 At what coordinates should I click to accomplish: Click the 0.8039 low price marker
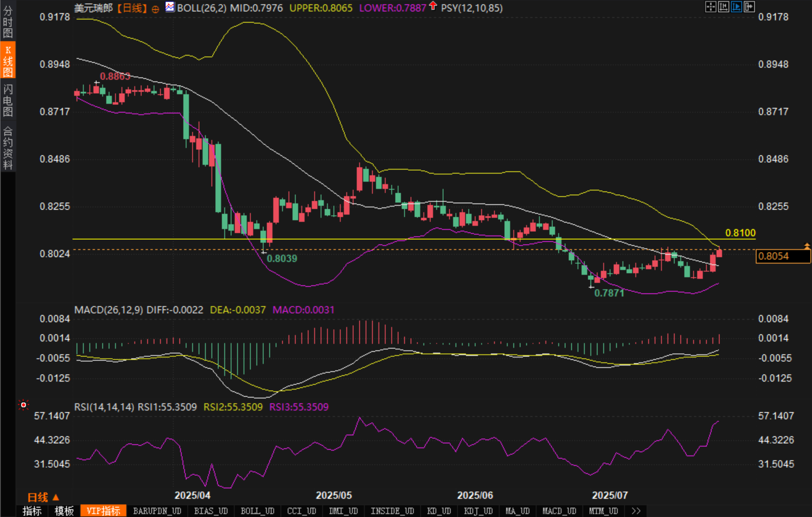[x=282, y=258]
